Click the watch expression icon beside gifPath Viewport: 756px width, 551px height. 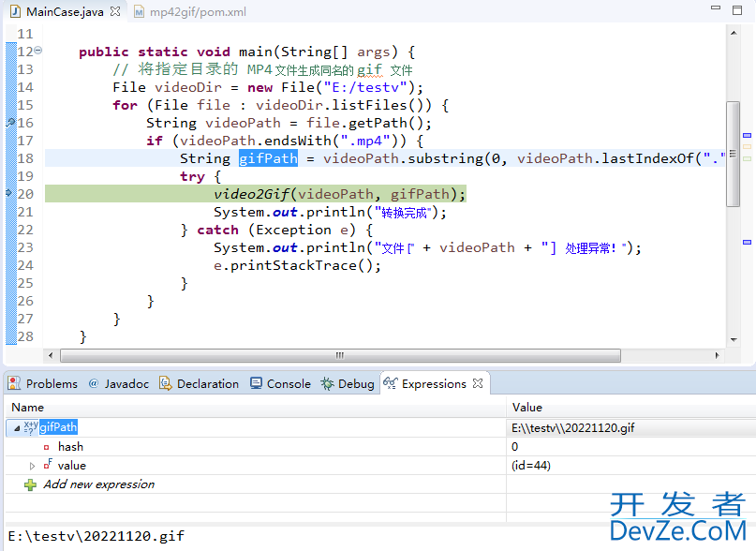[31, 427]
